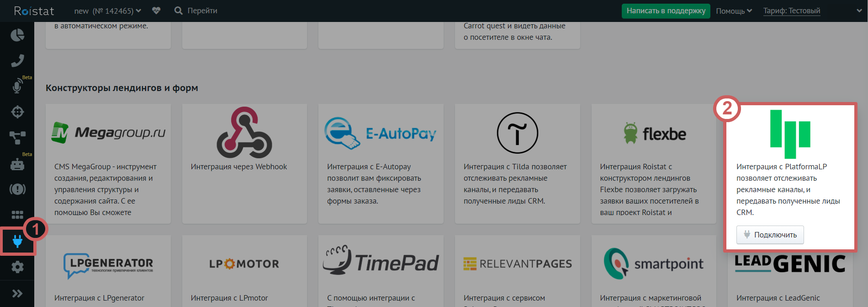Image resolution: width=868 pixels, height=307 pixels.
Task: Open the settings gear sidebar icon
Action: click(17, 267)
